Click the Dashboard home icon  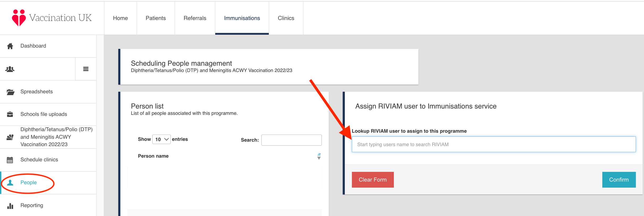(10, 46)
